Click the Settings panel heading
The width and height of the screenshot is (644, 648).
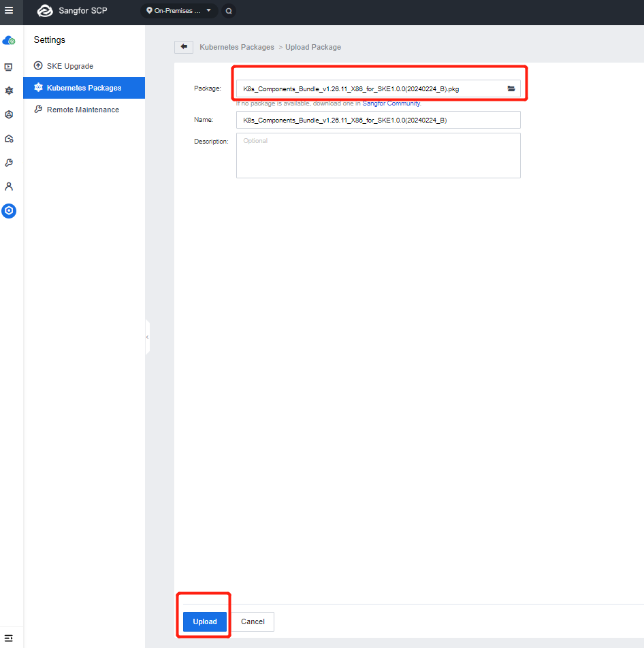[50, 39]
